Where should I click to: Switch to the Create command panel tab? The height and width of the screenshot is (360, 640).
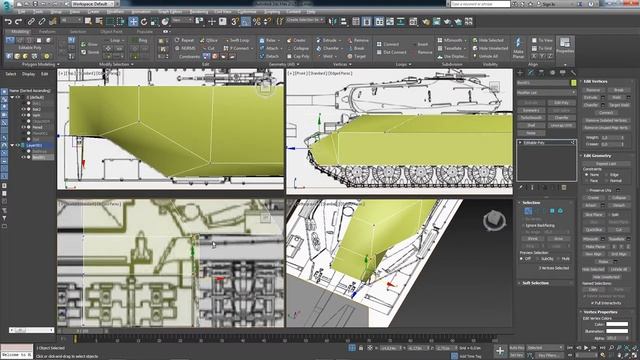[x=520, y=73]
